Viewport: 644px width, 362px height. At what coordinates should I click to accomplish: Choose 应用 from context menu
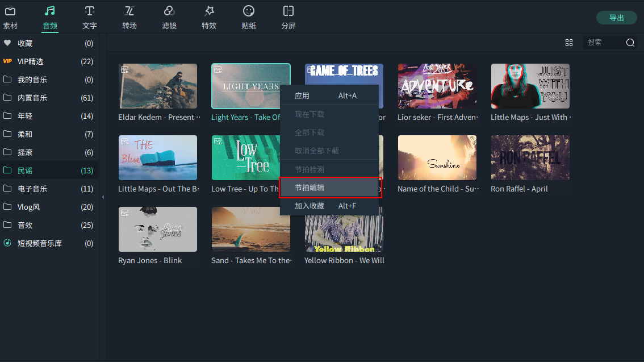[302, 95]
